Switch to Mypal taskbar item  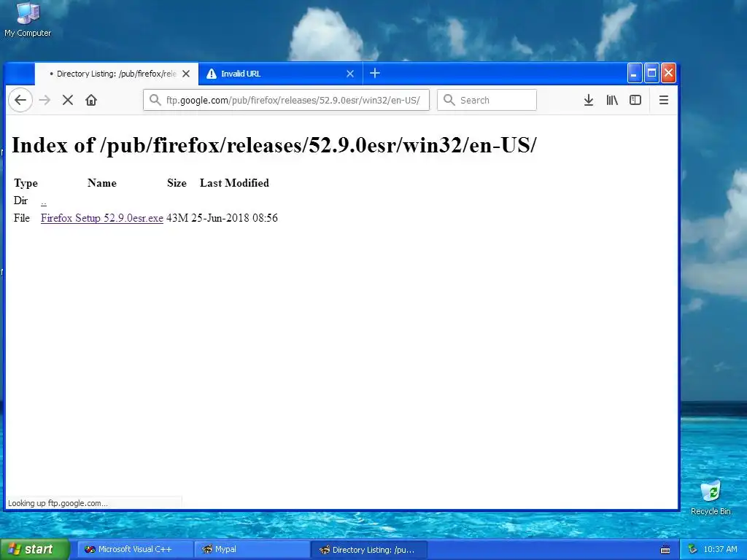[252, 550]
